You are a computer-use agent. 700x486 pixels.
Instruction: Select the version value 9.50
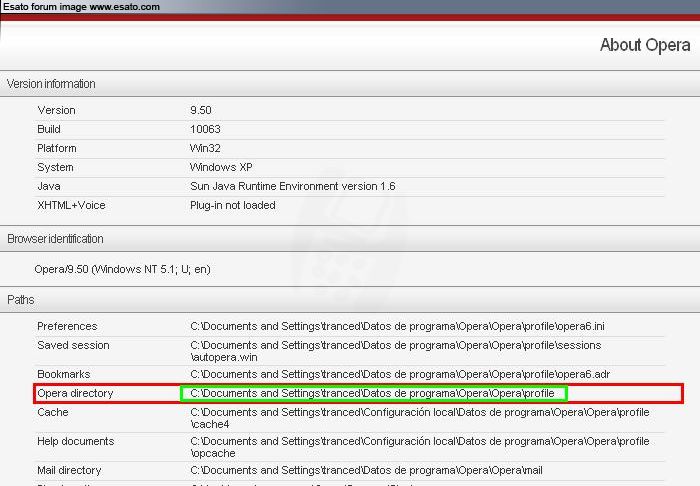(x=200, y=110)
